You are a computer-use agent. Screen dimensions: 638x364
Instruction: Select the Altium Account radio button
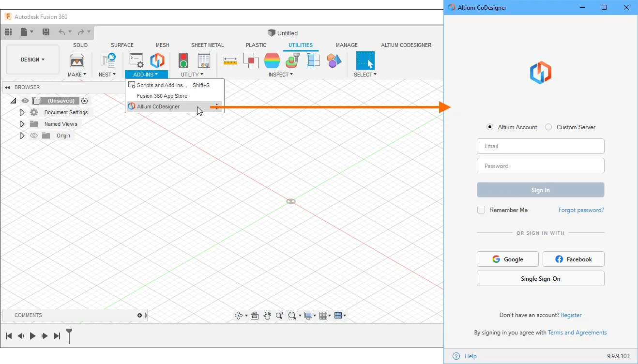(x=490, y=127)
